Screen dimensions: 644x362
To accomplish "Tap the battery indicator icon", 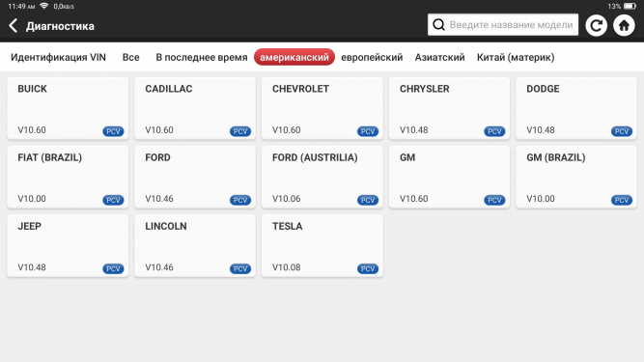I will click(x=630, y=6).
